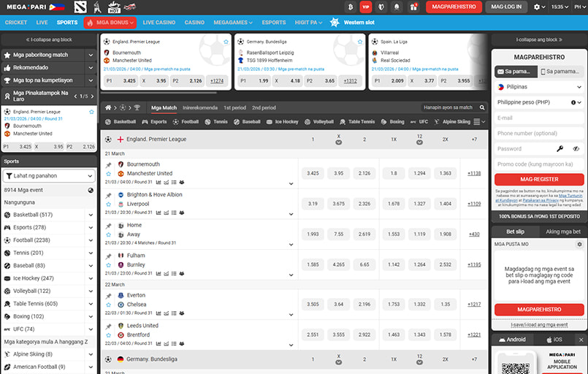The width and height of the screenshot is (588, 374).
Task: Select the 3.425 odds for Bournemouth win
Action: 313,173
